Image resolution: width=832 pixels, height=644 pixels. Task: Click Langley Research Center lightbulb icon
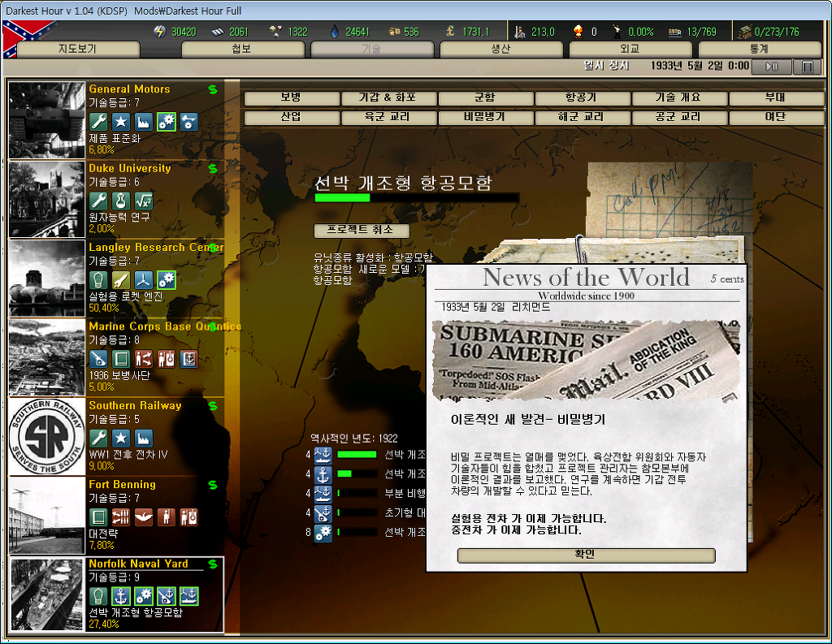tap(98, 279)
